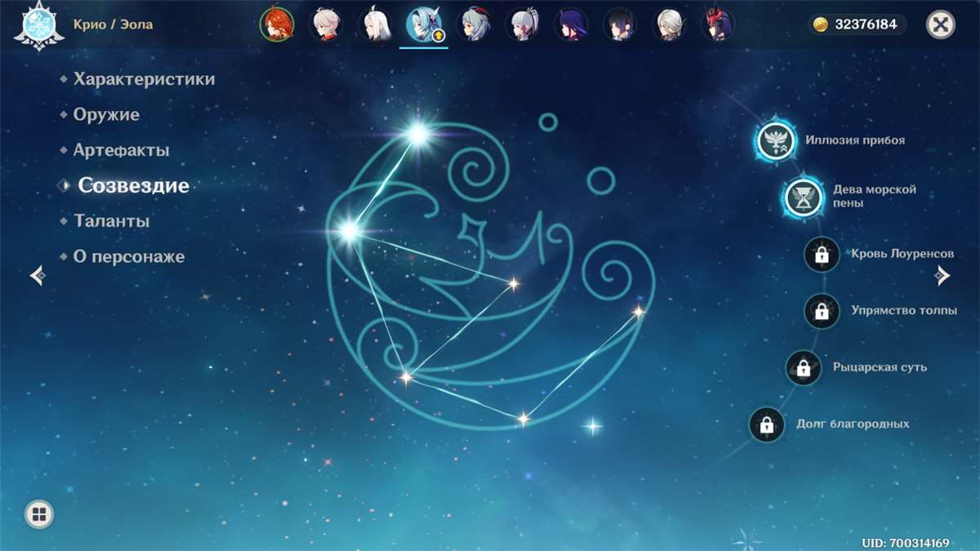980x551 pixels.
Task: Open the Артефакты section
Action: coord(121,150)
